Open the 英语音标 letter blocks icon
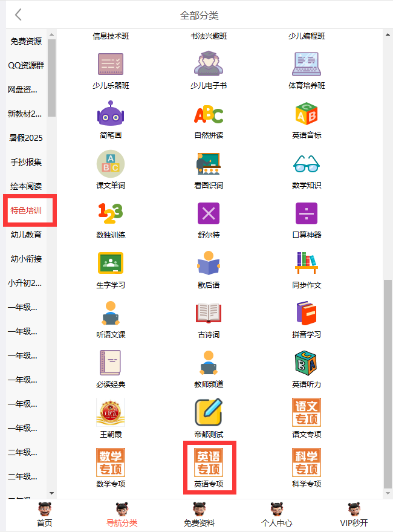This screenshot has width=393, height=532. tap(307, 114)
